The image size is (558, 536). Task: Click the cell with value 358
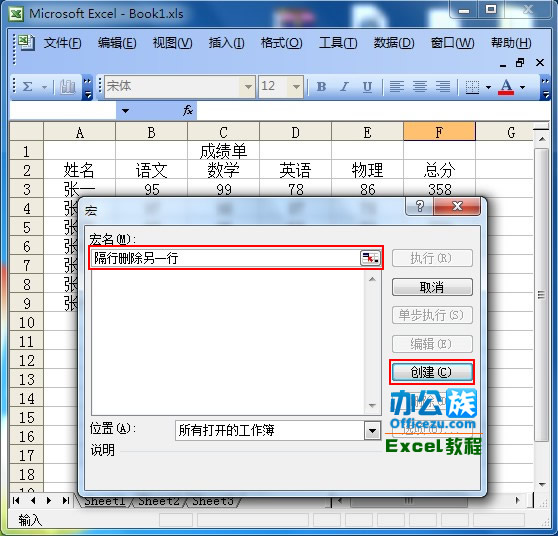439,189
